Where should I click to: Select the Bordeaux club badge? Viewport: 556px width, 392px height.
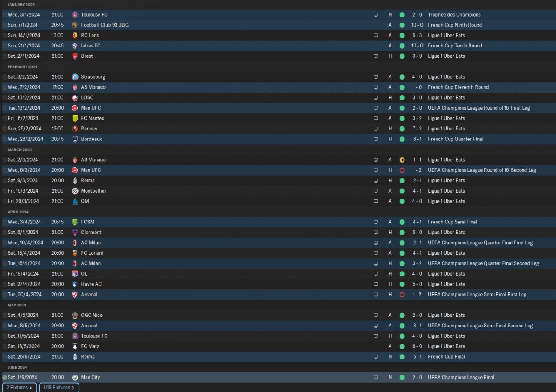tap(75, 139)
